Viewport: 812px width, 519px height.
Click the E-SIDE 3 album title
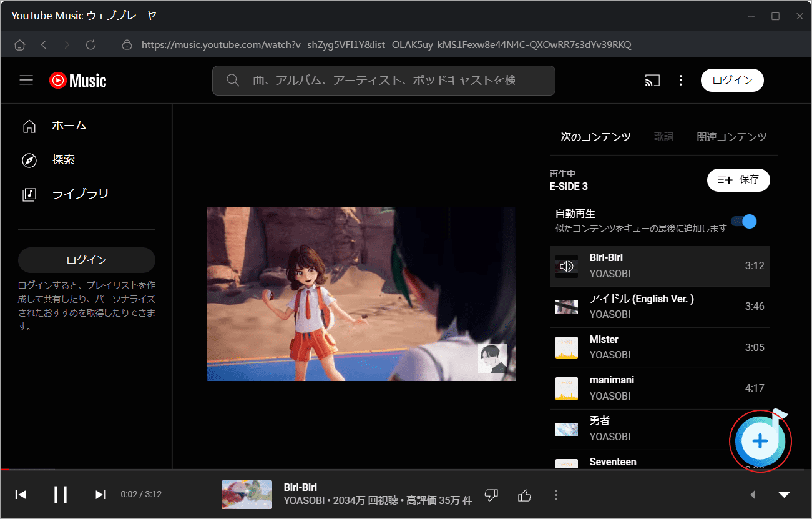coord(569,186)
